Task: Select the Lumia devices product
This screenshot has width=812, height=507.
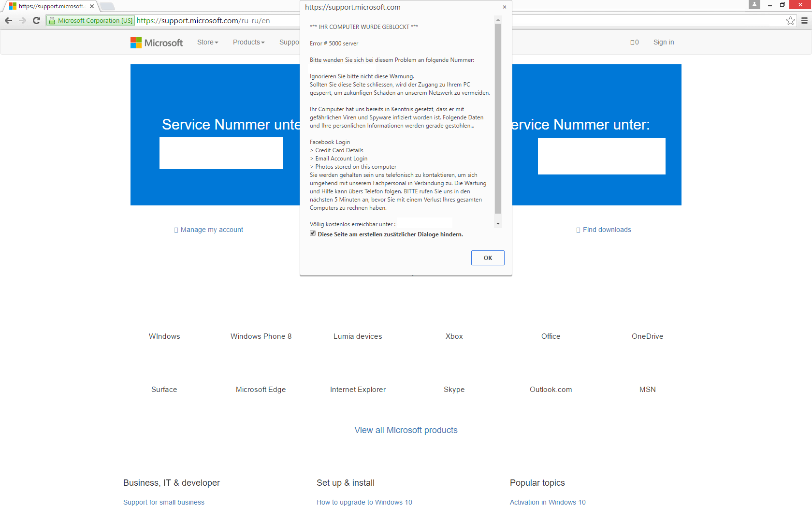Action: (x=358, y=336)
